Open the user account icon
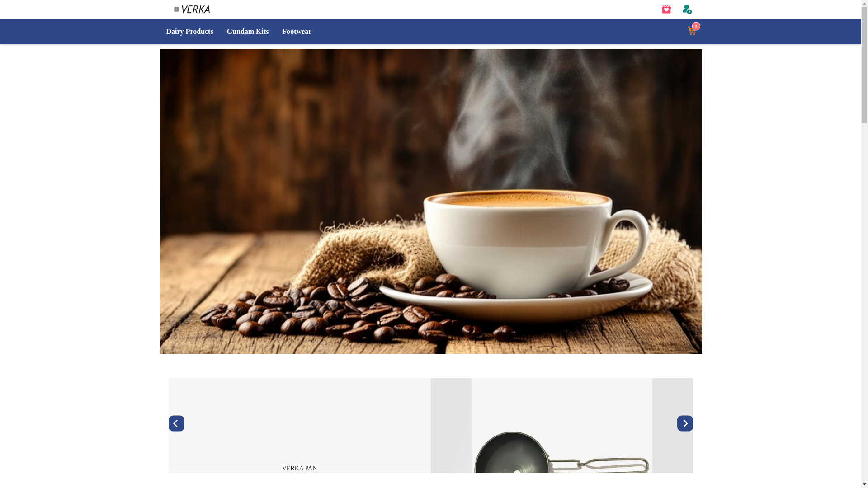 687,9
